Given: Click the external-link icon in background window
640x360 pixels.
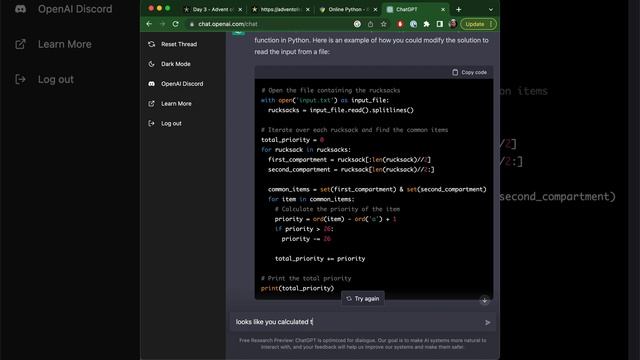Looking at the screenshot, I should [20, 44].
